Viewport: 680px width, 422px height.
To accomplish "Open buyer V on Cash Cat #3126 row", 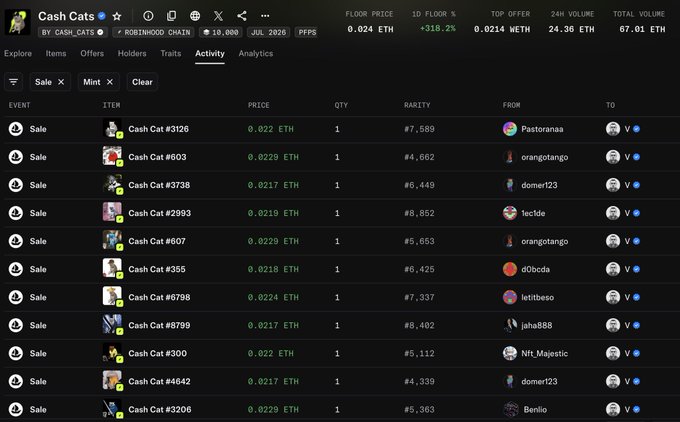I will [627, 129].
